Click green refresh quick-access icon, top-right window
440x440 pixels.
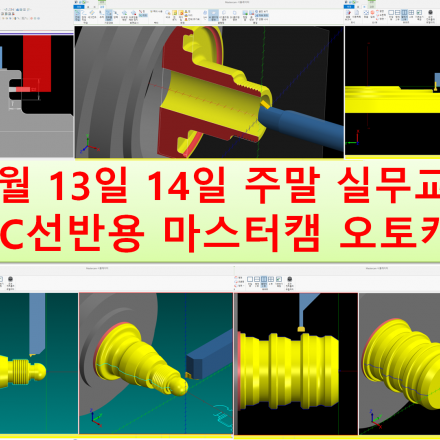(354, 2)
